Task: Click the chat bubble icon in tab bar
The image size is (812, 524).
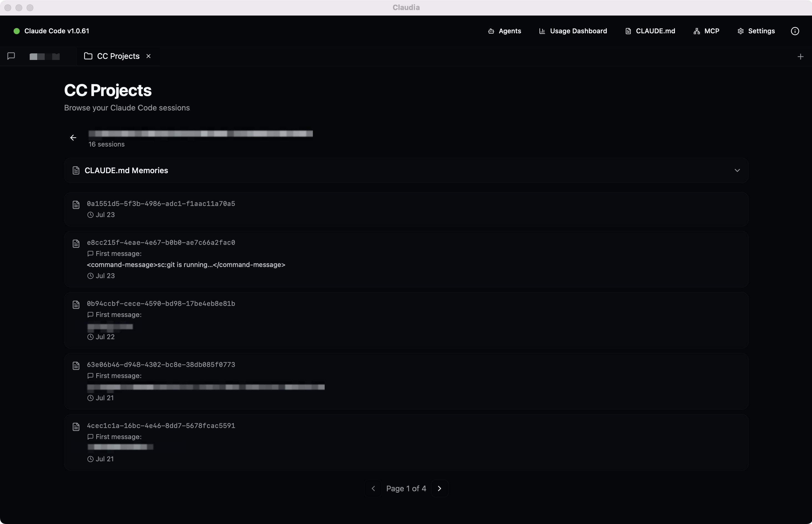Action: pos(11,56)
